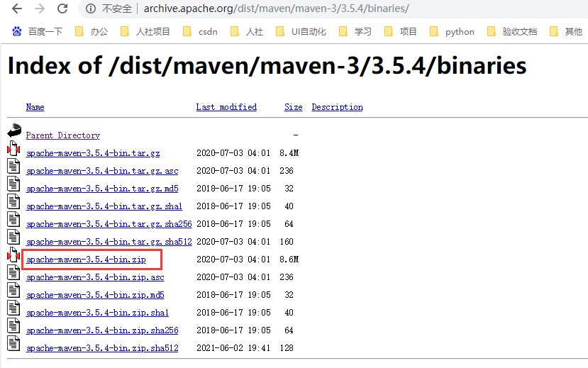Open the 项目 bookmark folder
The image size is (588, 368).
401,31
